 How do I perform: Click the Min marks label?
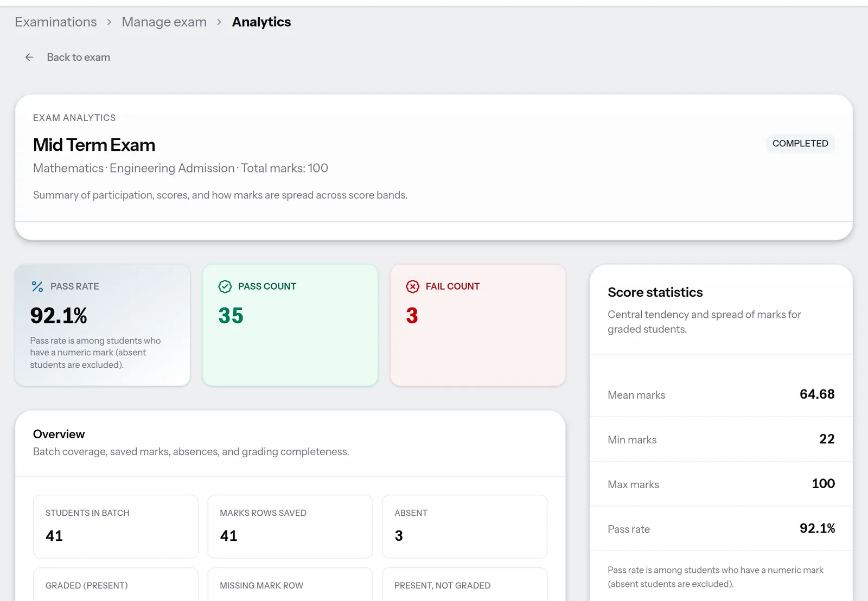[632, 440]
